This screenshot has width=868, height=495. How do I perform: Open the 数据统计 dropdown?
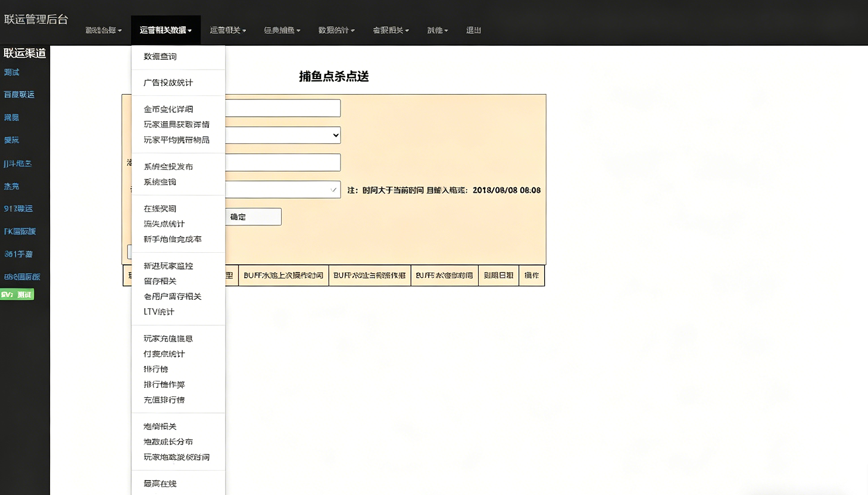[x=336, y=30]
